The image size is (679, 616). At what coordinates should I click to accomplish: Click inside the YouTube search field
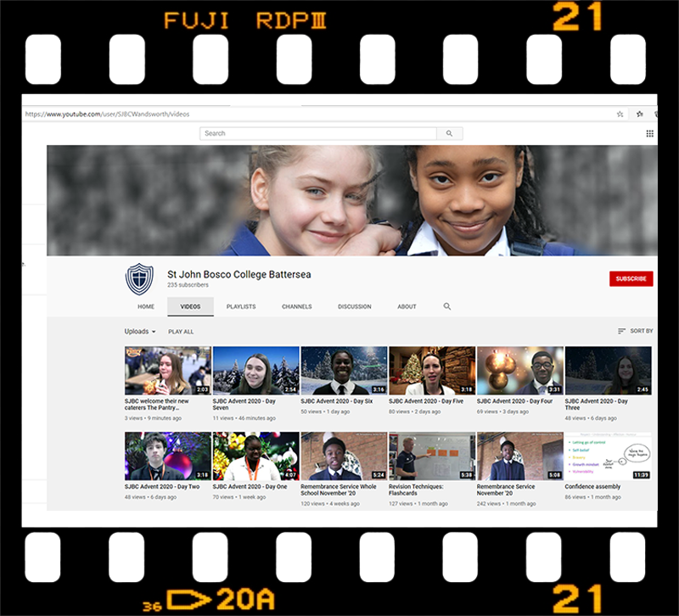click(318, 133)
